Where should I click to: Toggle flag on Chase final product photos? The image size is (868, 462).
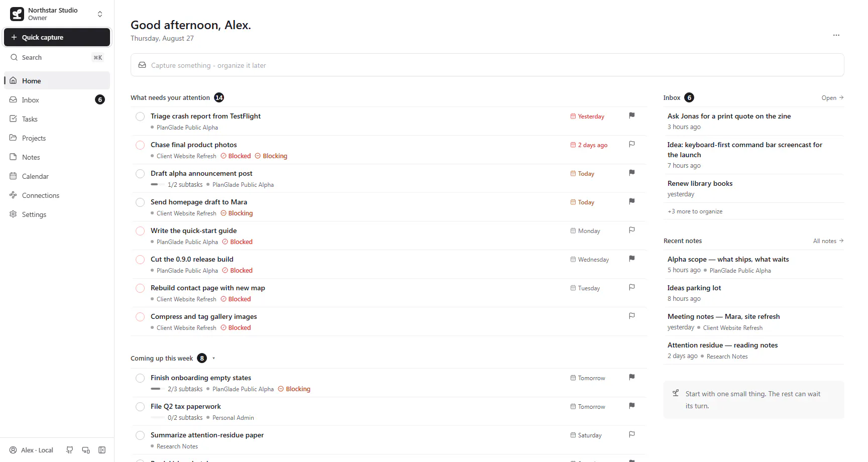pos(632,144)
